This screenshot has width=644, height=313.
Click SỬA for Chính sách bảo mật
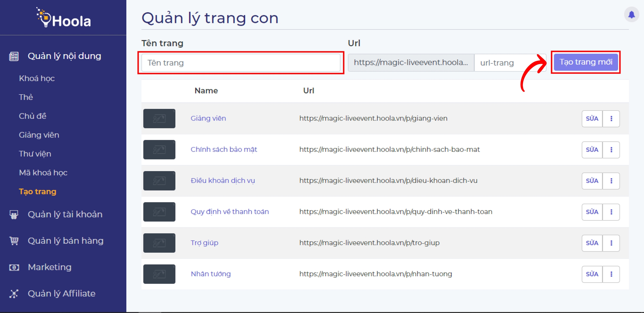pyautogui.click(x=592, y=150)
